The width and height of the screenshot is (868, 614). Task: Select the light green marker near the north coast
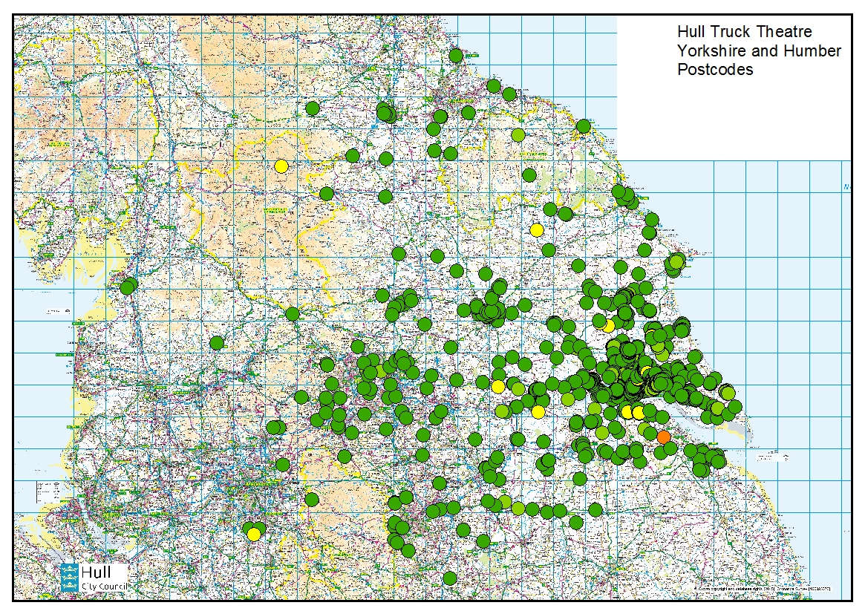tap(518, 134)
